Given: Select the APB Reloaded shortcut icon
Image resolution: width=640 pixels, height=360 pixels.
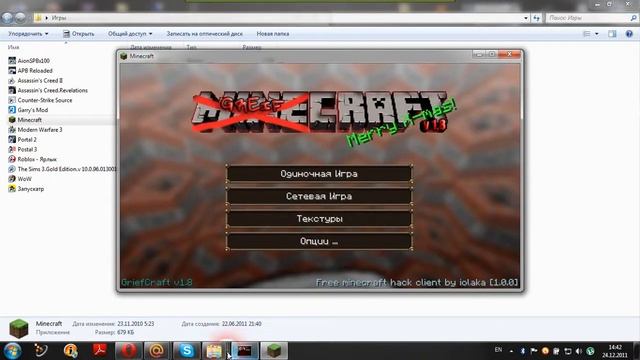Looking at the screenshot, I should pos(12,71).
